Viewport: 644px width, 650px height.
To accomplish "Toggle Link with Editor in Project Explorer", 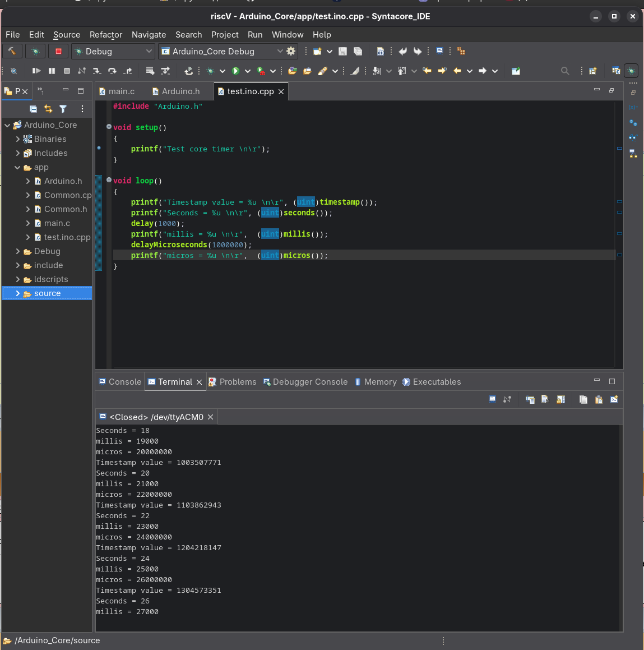I will [x=48, y=109].
